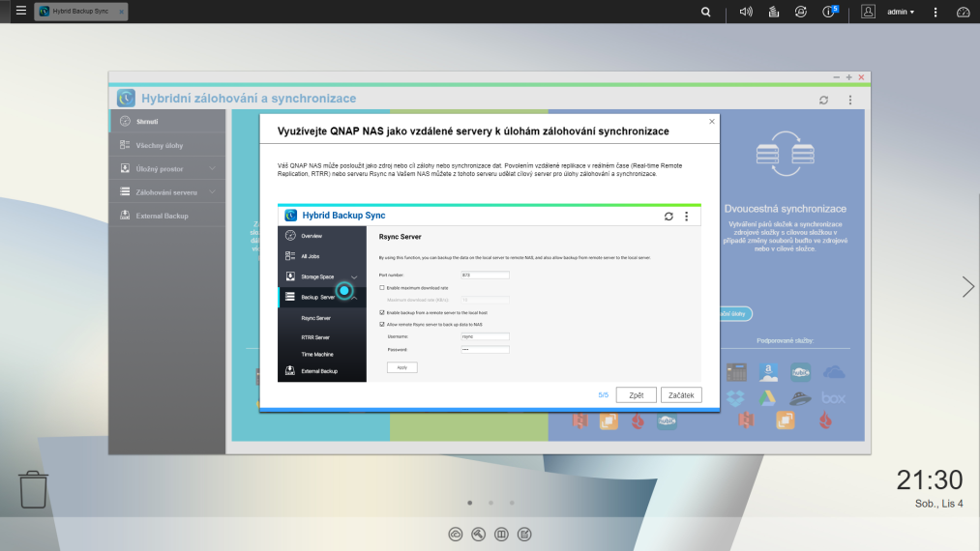This screenshot has width=980, height=551.
Task: Select the first desktop page dot
Action: 470,503
